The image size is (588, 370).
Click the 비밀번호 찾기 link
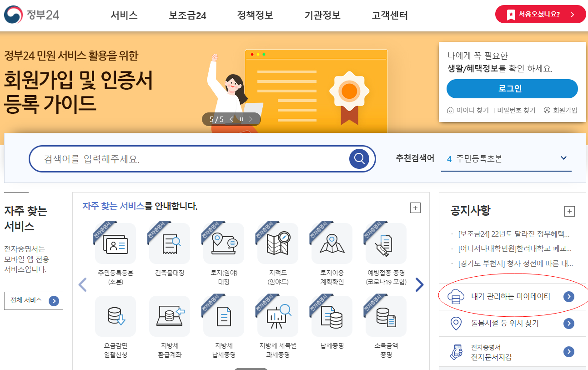[x=516, y=111]
